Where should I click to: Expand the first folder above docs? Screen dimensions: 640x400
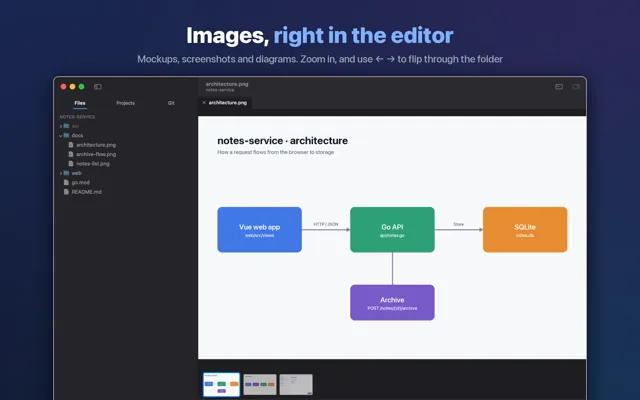[x=60, y=126]
